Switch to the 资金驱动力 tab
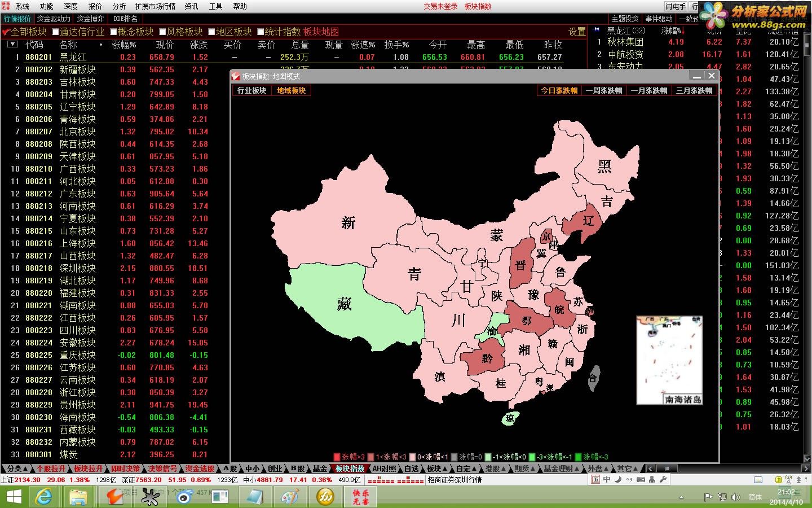The width and height of the screenshot is (812, 508). (54, 19)
